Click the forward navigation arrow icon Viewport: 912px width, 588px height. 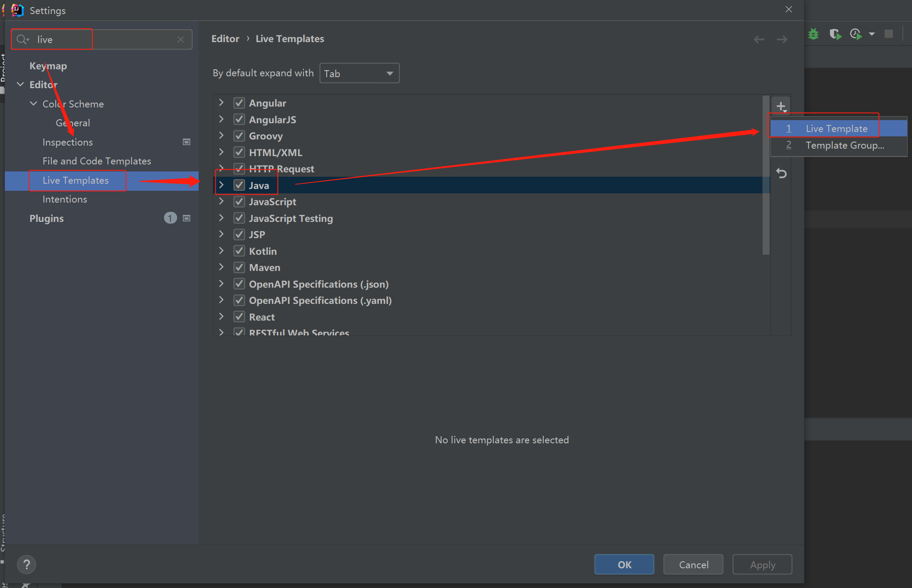[782, 39]
